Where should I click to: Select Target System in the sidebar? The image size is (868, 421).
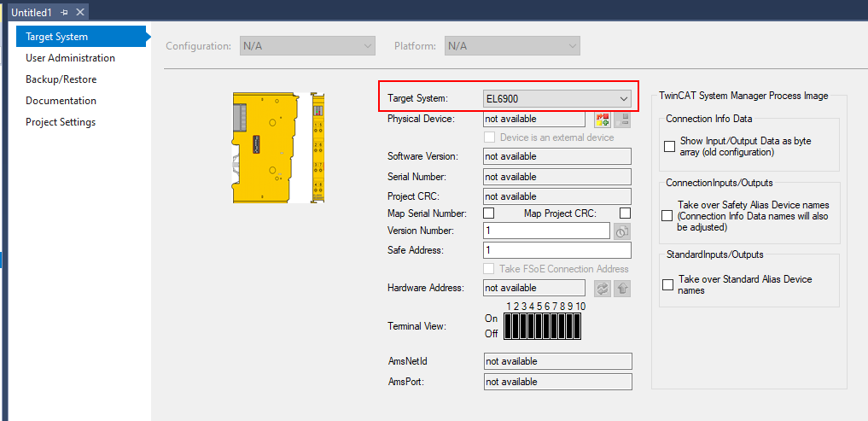coord(81,37)
